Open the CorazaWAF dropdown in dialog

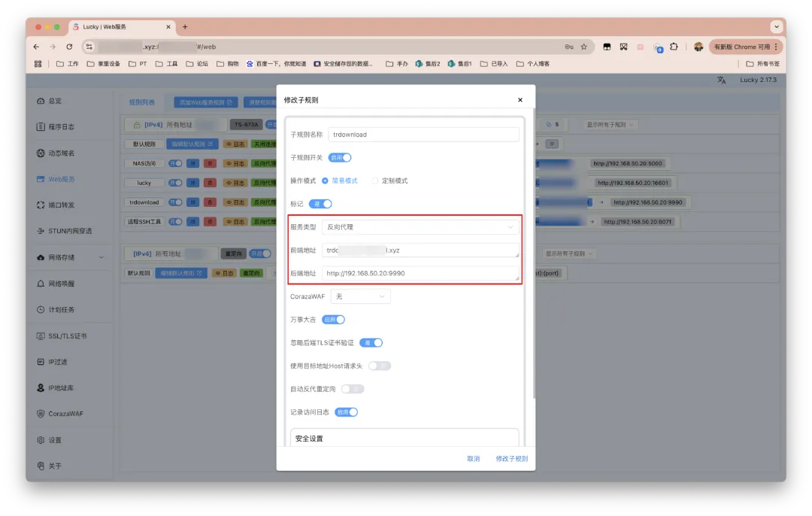point(360,297)
